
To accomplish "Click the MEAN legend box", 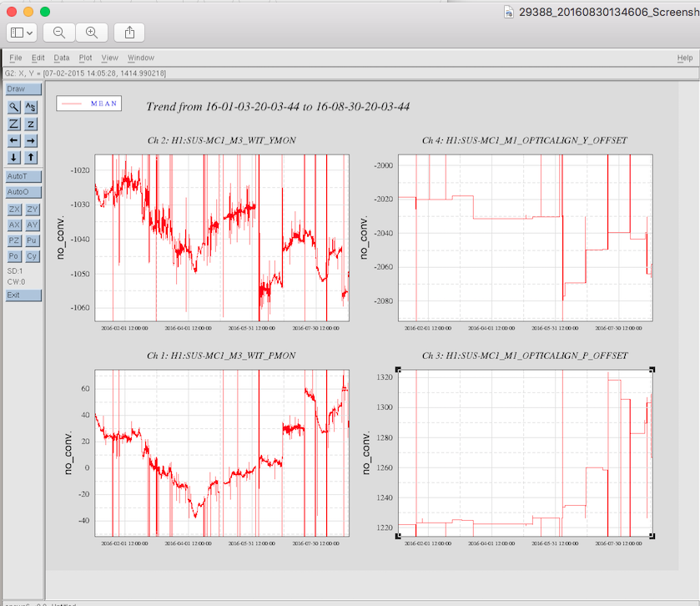I will 88,104.
